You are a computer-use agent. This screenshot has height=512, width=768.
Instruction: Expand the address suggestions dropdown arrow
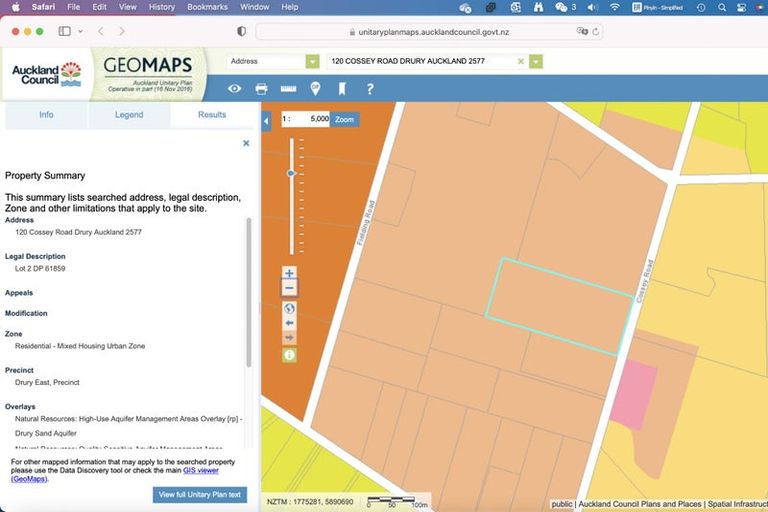(x=536, y=61)
